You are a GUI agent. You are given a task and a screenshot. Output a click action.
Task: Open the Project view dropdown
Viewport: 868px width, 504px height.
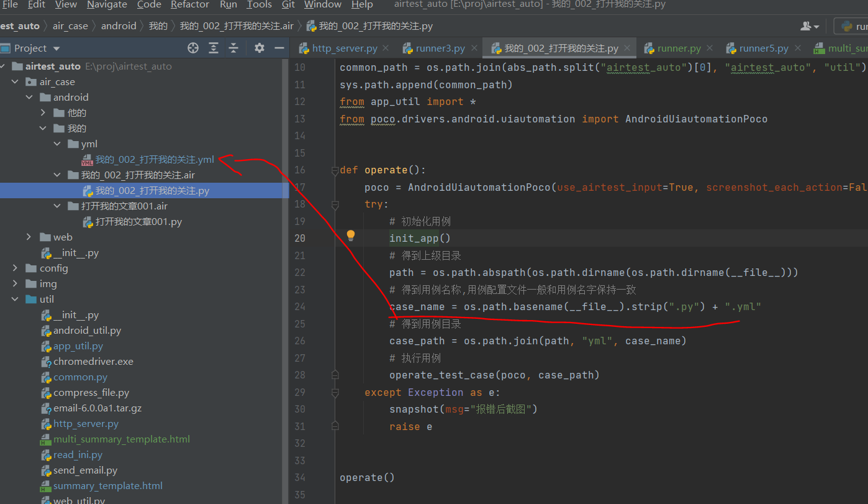pyautogui.click(x=57, y=48)
